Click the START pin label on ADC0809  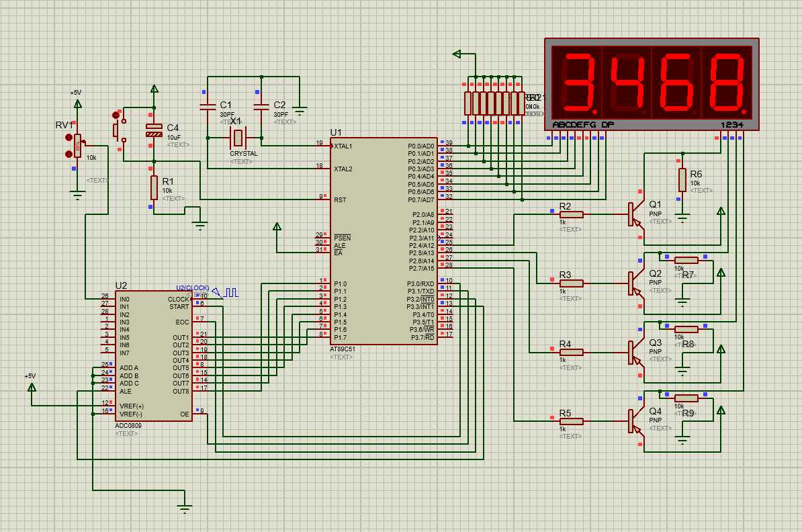point(179,307)
